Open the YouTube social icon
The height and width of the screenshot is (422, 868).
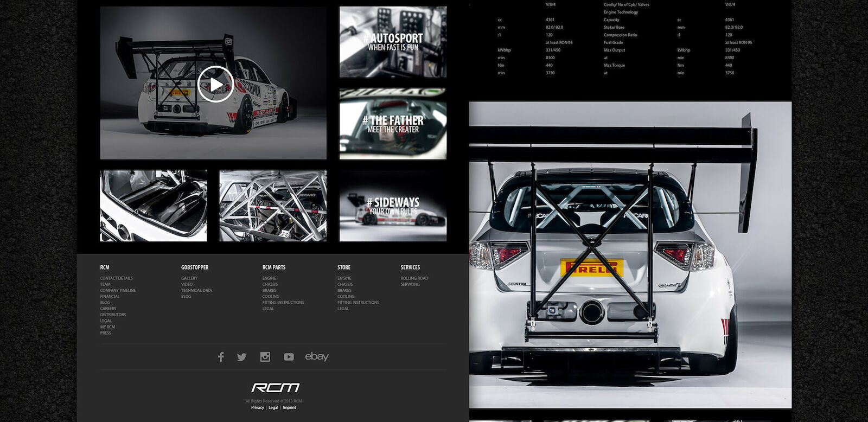tap(289, 356)
